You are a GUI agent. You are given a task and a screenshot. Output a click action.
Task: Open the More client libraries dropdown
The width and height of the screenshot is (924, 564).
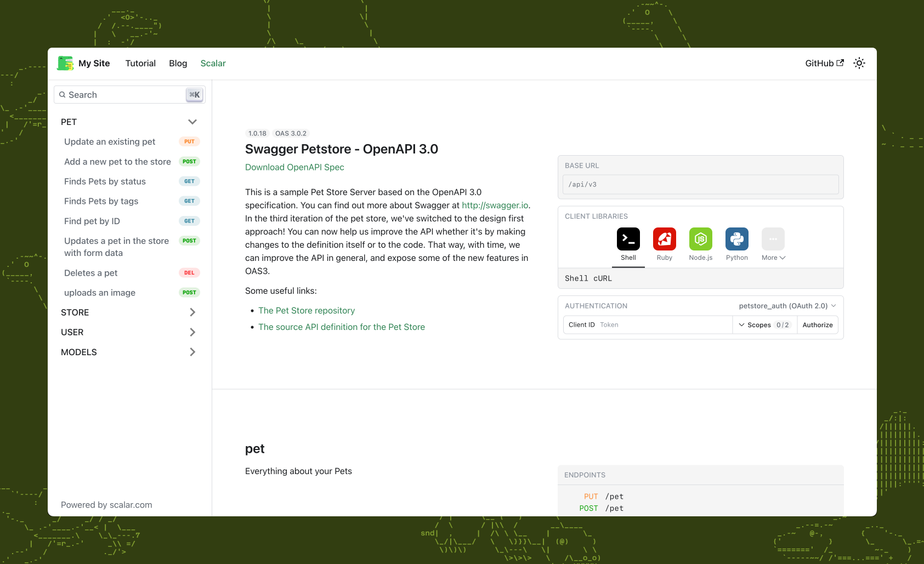click(x=773, y=244)
